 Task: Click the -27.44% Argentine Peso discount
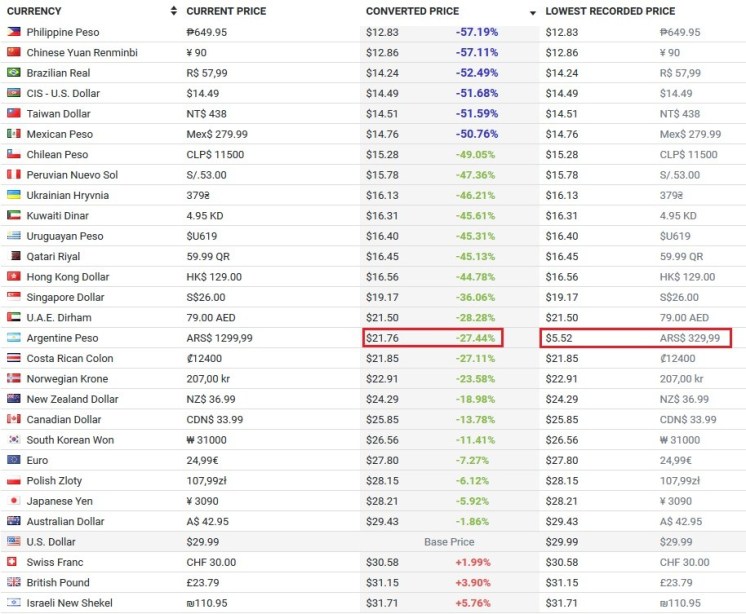tap(476, 338)
